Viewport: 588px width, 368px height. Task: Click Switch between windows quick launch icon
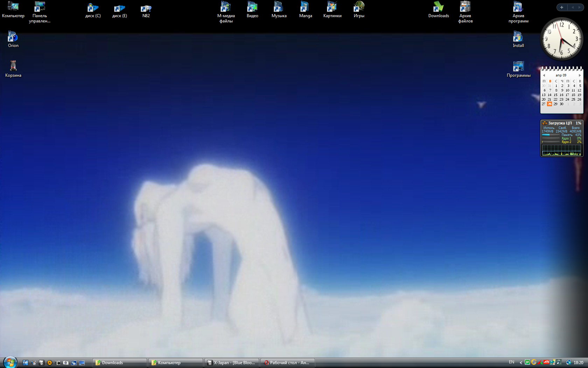click(x=74, y=363)
